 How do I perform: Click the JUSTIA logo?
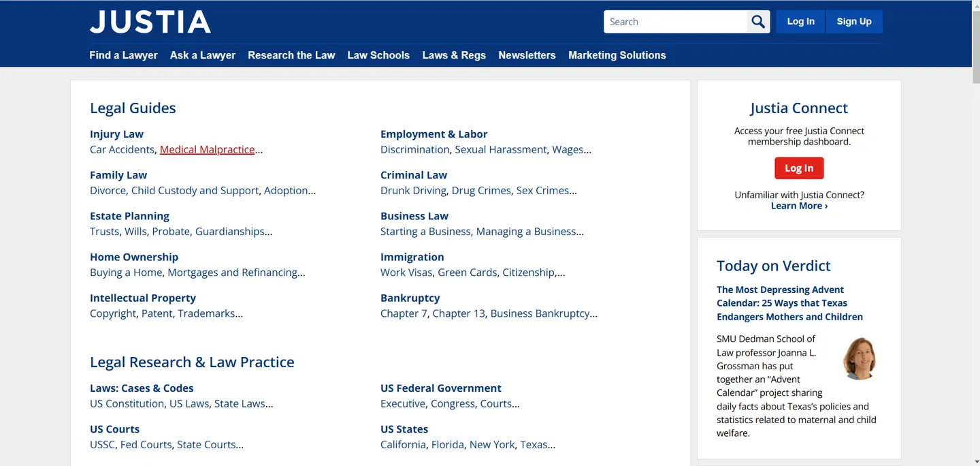pyautogui.click(x=150, y=22)
